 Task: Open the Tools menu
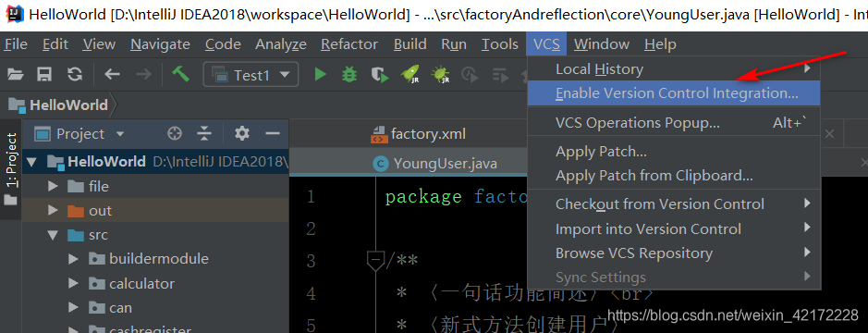pos(500,43)
